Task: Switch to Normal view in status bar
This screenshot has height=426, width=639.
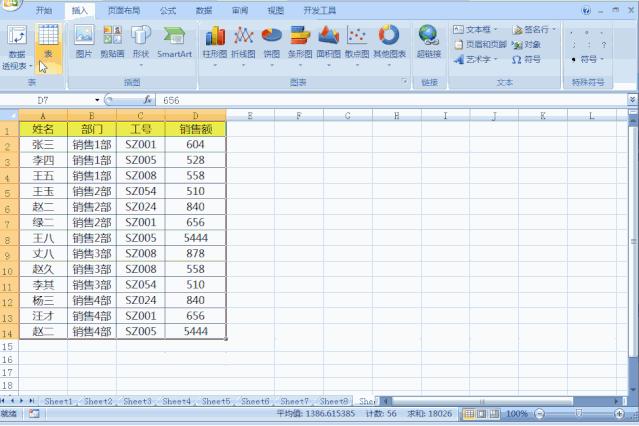Action: pyautogui.click(x=468, y=413)
